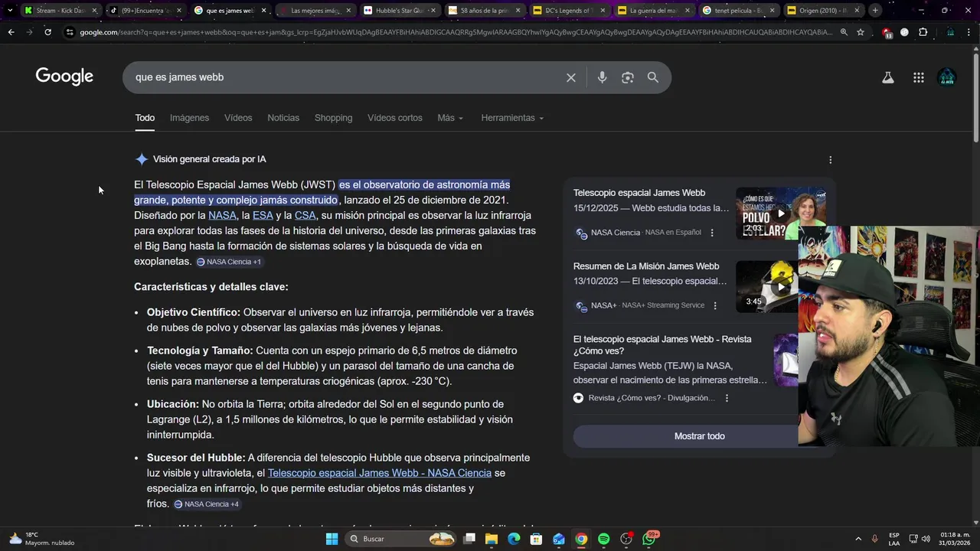Viewport: 980px width, 551px height.
Task: Open browser zoom magnifier in address bar
Action: (844, 32)
